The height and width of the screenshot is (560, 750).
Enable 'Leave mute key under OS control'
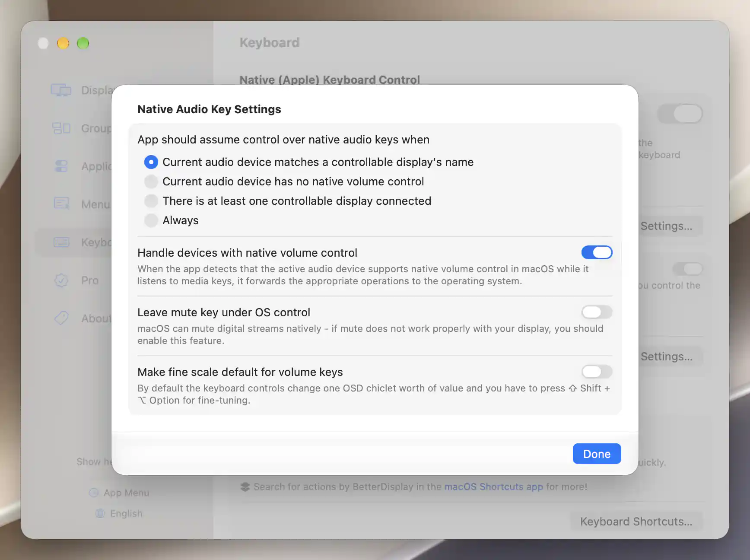click(x=597, y=312)
